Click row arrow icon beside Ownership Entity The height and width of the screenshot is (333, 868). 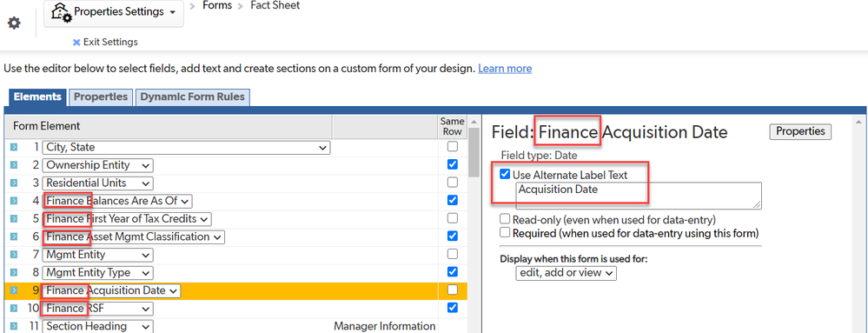pyautogui.click(x=14, y=165)
